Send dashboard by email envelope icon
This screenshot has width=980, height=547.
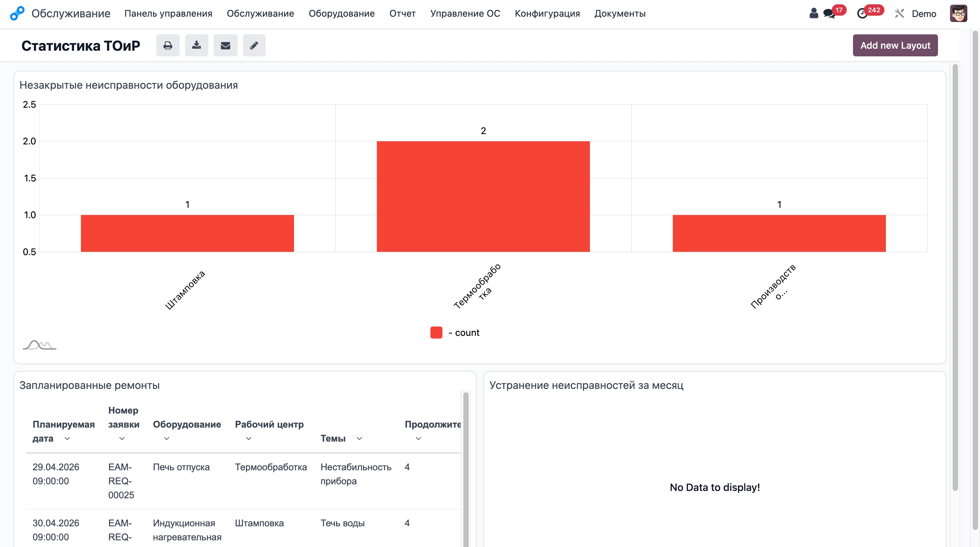225,45
